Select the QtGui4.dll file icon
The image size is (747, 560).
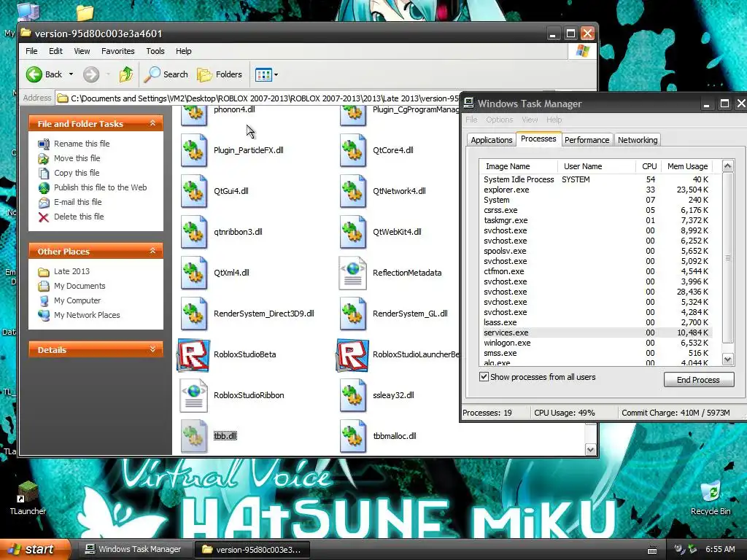click(194, 192)
